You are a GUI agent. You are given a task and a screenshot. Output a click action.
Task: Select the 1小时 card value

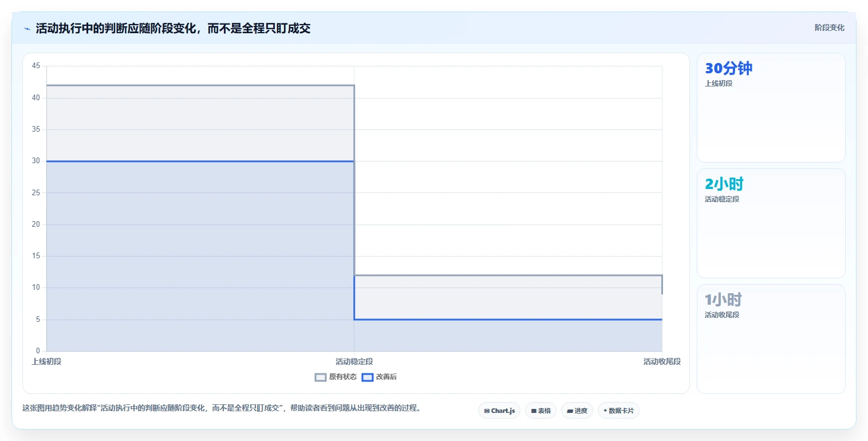723,300
